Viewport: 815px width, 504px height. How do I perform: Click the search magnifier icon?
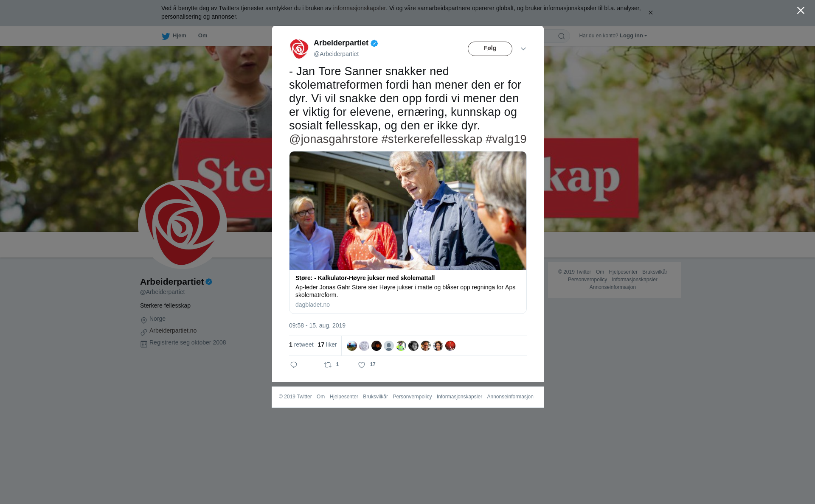click(x=562, y=36)
